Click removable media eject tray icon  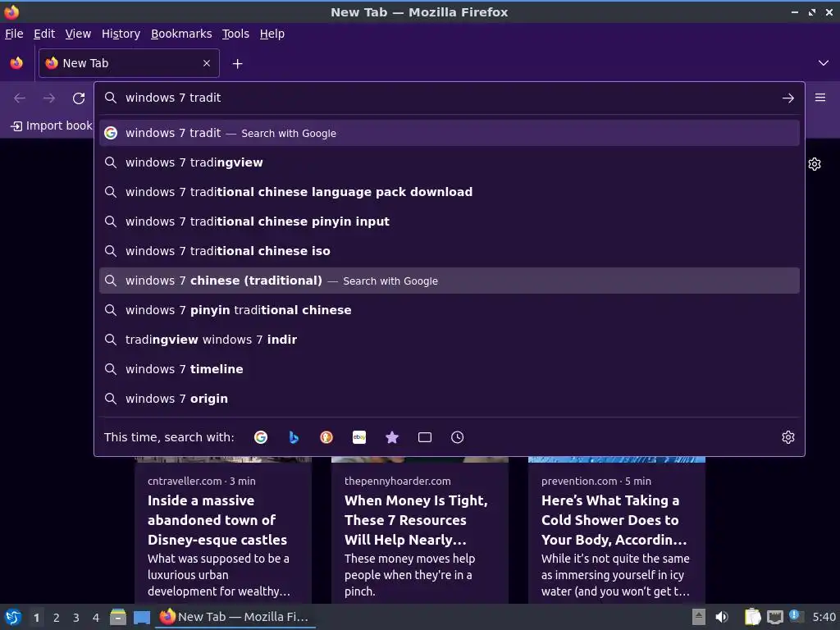click(x=698, y=617)
